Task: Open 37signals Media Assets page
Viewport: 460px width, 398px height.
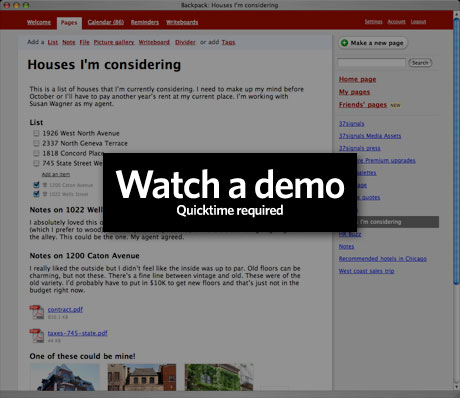Action: point(370,136)
